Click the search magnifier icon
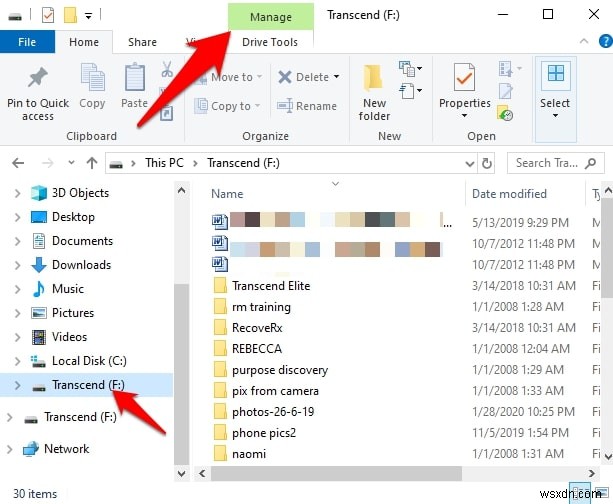The image size is (613, 504). [x=591, y=163]
